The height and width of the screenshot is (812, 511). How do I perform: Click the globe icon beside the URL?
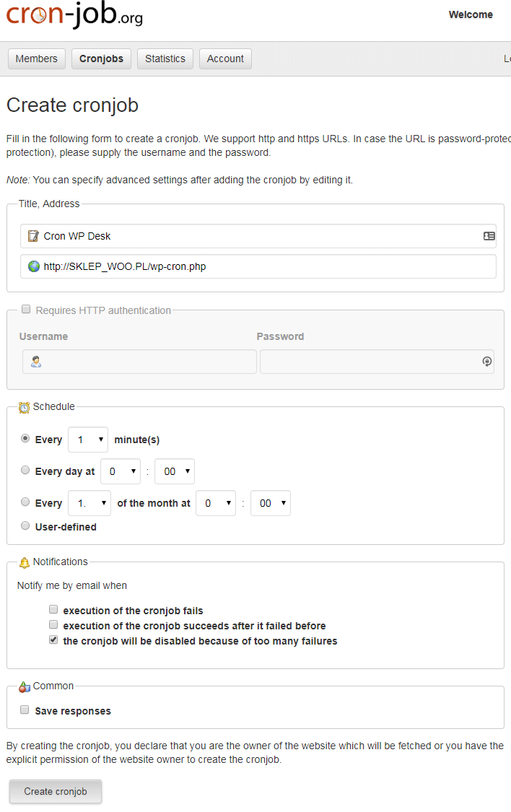click(34, 266)
